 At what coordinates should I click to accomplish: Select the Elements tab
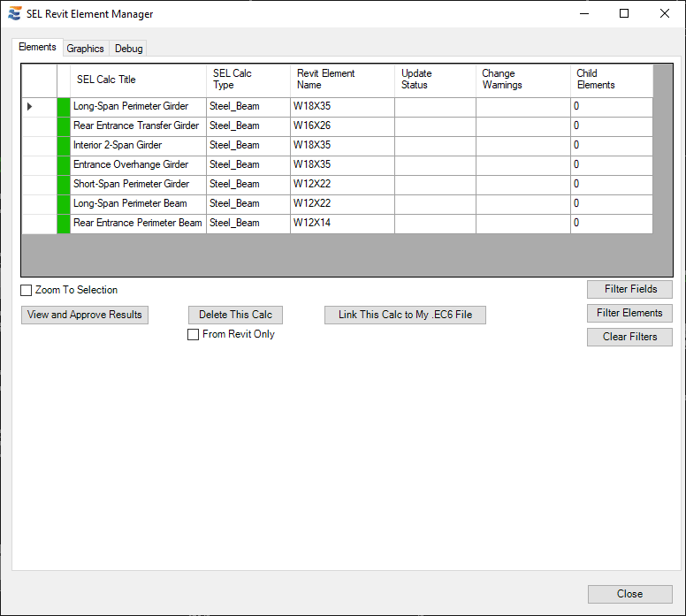(38, 47)
